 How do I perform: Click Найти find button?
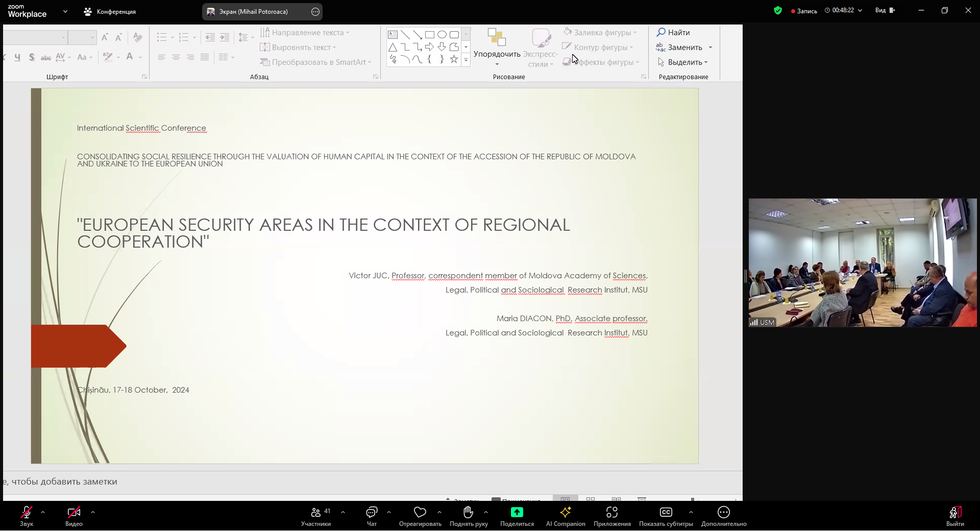click(x=674, y=33)
